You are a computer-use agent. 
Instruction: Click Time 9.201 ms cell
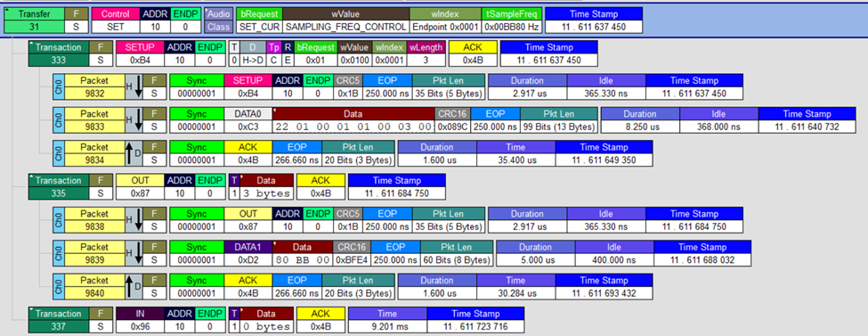point(387,320)
